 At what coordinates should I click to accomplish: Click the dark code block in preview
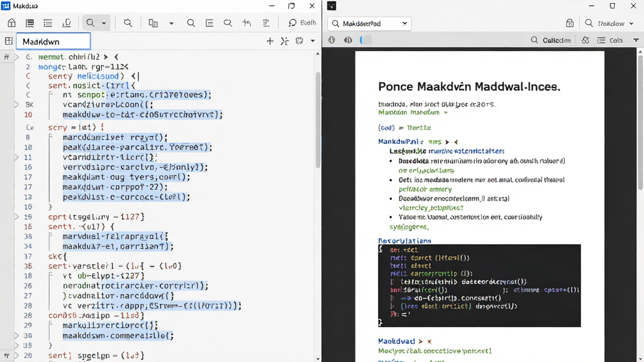tap(479, 286)
